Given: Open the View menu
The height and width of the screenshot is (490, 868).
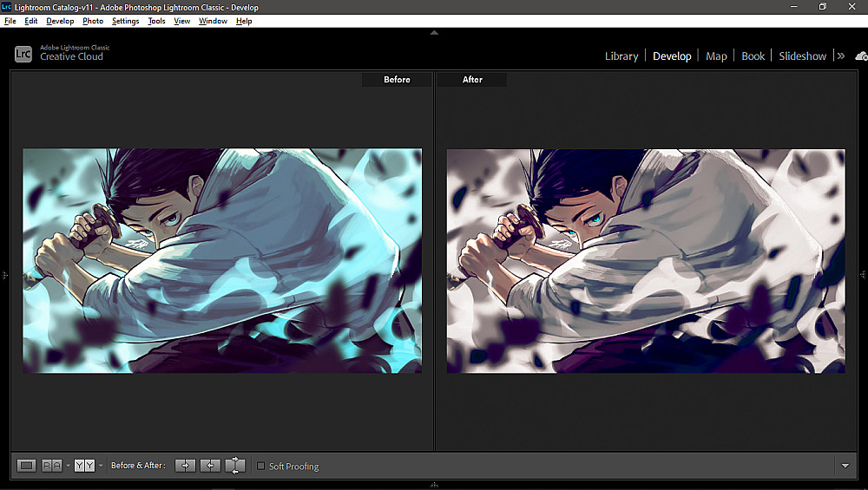Looking at the screenshot, I should [x=182, y=21].
